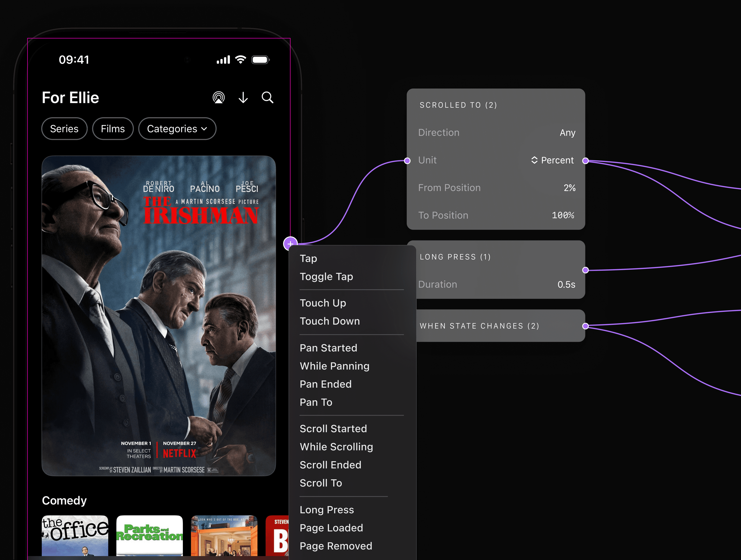This screenshot has height=560, width=741.
Task: Choose Toggle Tap from the menu
Action: point(326,276)
